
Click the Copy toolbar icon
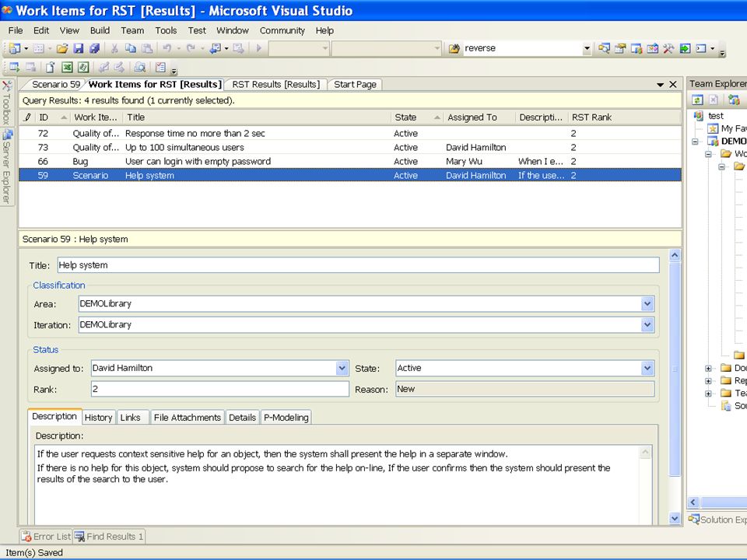(131, 48)
